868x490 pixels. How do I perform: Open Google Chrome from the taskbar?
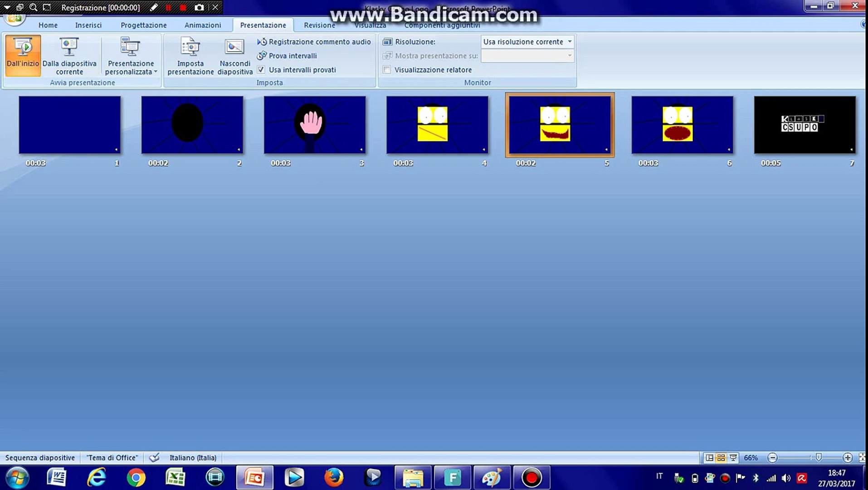click(136, 478)
